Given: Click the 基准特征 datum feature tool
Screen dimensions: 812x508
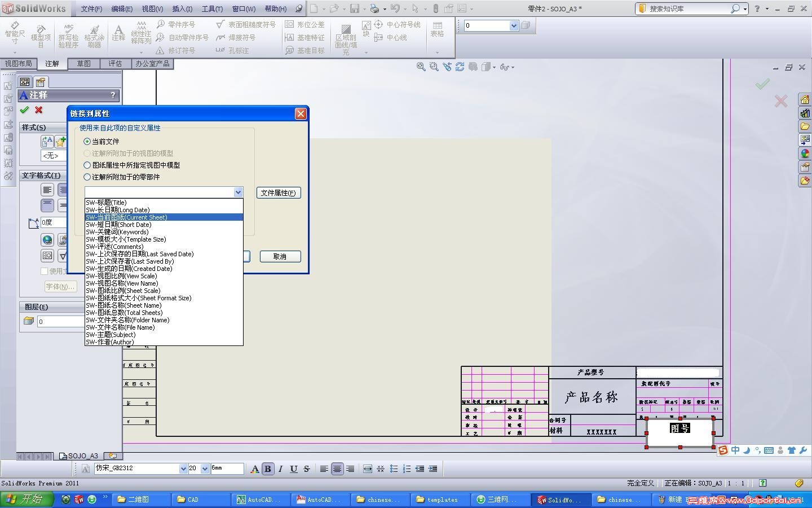Looking at the screenshot, I should (304, 37).
